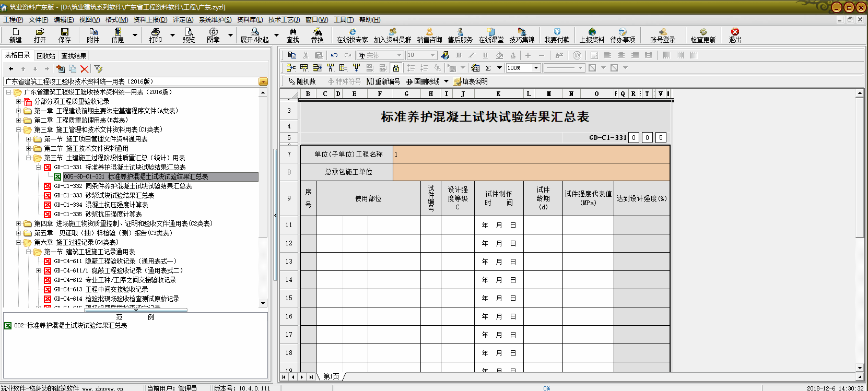Toggle underline formatting button
Viewport: 868px width, 391px height.
pyautogui.click(x=485, y=55)
